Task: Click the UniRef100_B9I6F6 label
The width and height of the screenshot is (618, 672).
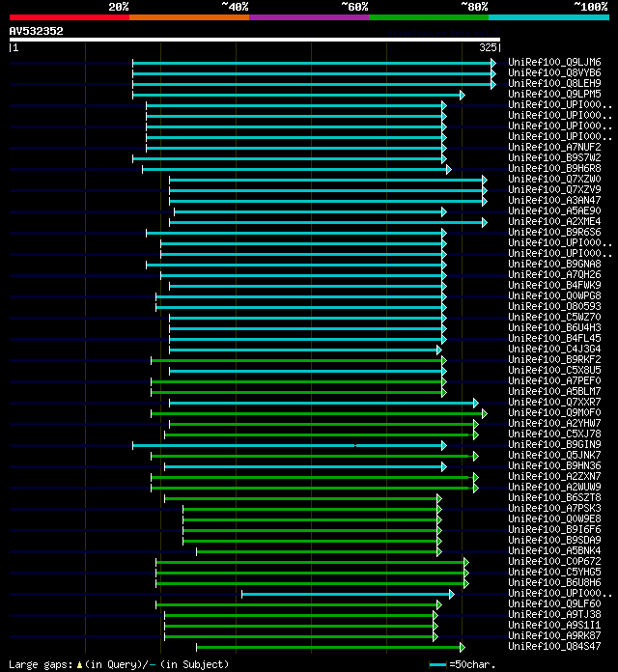Action: click(x=554, y=529)
